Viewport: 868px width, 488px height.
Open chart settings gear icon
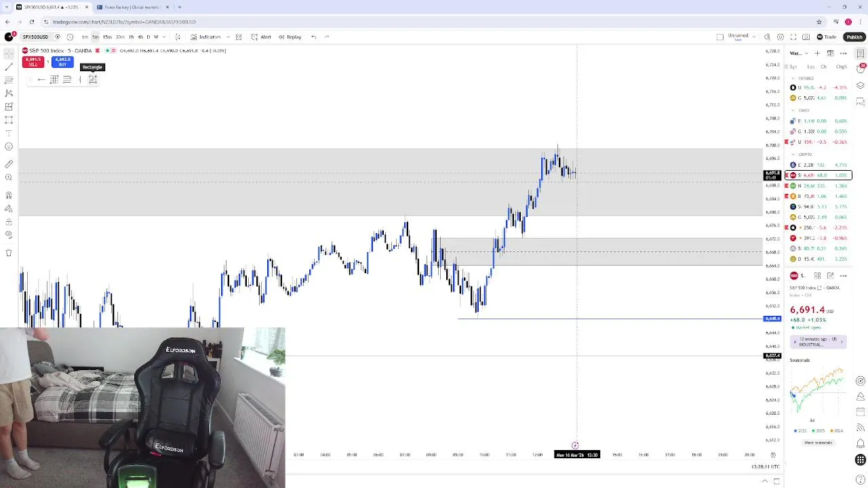[781, 37]
